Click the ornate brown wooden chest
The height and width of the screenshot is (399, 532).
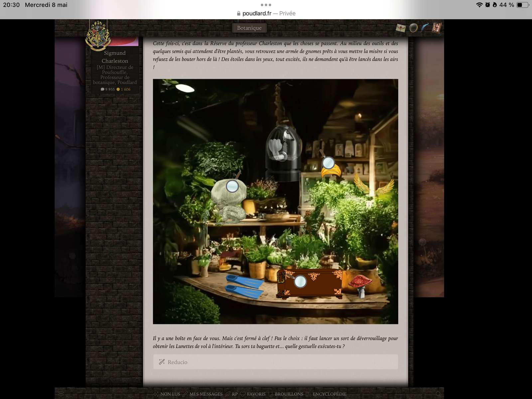coord(310,284)
